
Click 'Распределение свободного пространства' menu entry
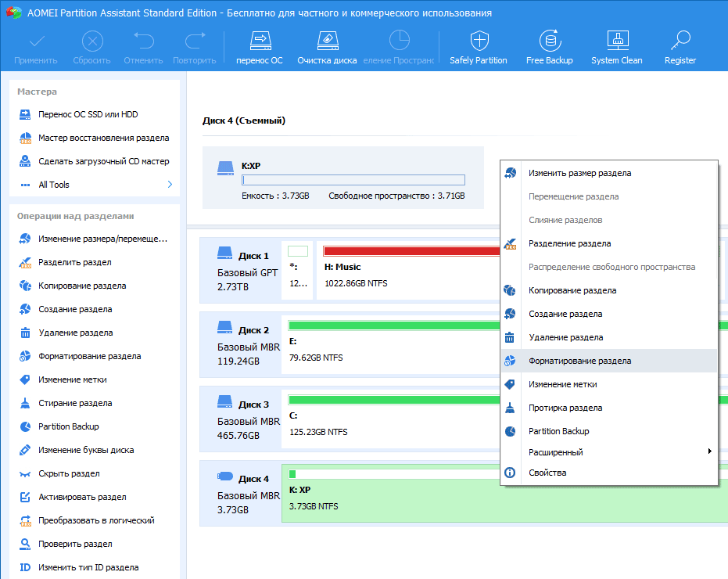[x=609, y=267]
